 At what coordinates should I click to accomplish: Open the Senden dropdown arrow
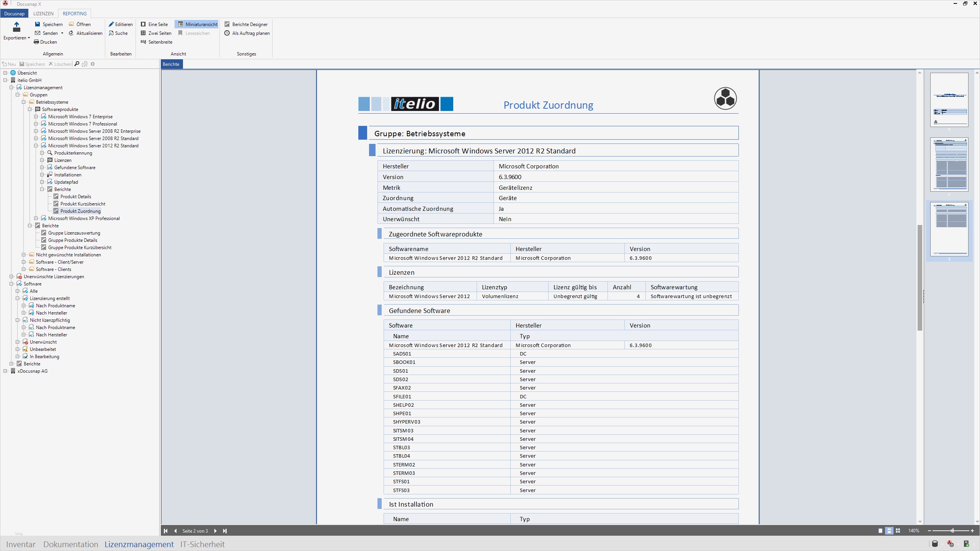click(62, 33)
